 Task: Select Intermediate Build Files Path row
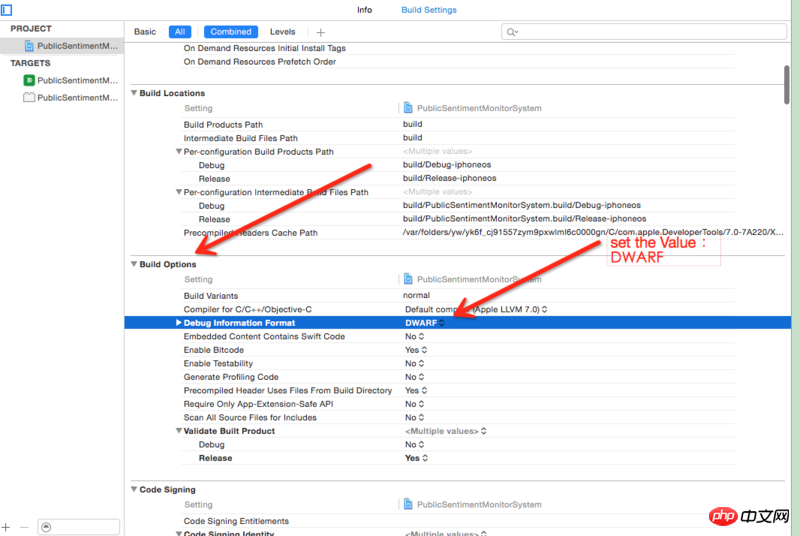(457, 138)
